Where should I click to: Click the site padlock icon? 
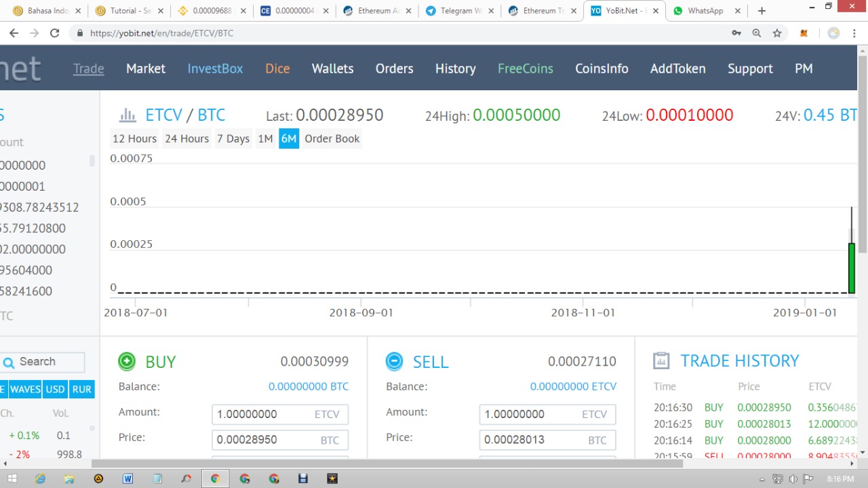(x=81, y=33)
